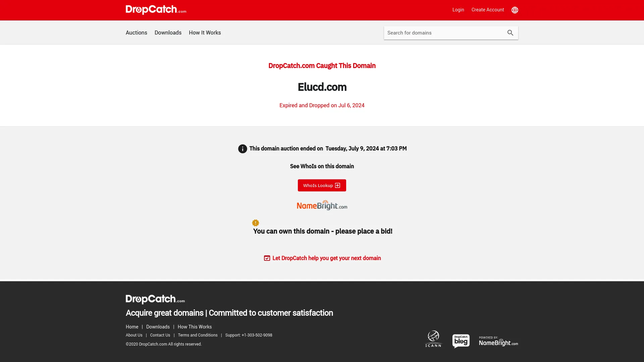Viewport: 644px width, 362px height.
Task: Open the Auctions menu item
Action: coord(136,32)
